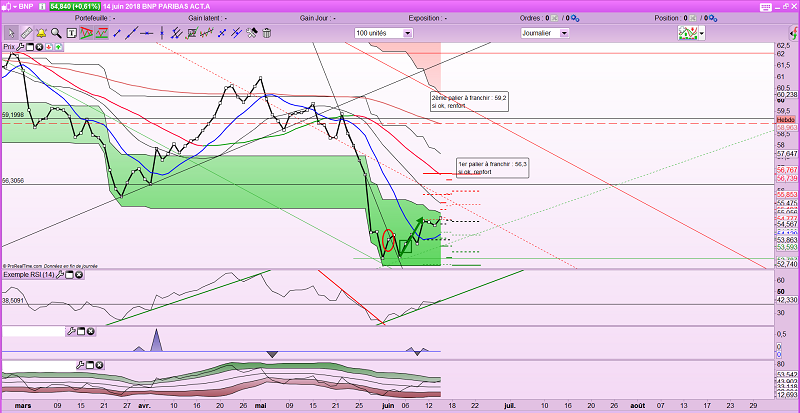Open the red-green candlestick style tool
The image size is (800, 413).
(x=207, y=34)
